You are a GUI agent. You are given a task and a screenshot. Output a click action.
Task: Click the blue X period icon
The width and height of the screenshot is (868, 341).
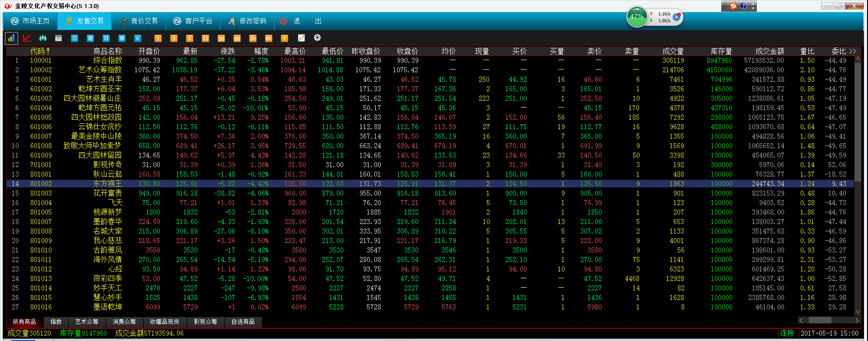[x=138, y=38]
